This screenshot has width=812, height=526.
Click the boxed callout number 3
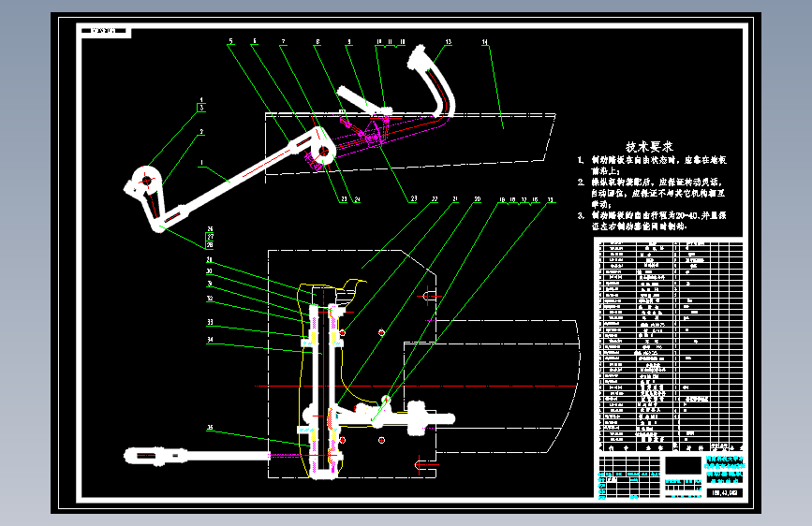pyautogui.click(x=201, y=108)
